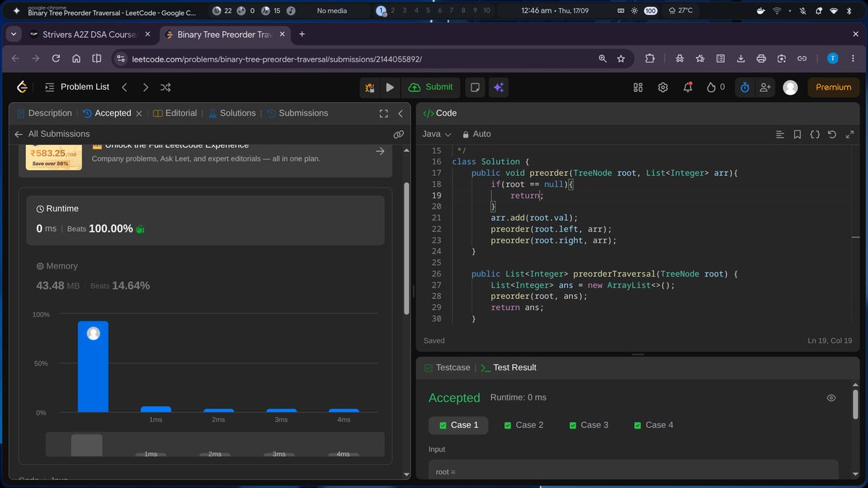The height and width of the screenshot is (488, 868).
Task: Open the Chrome tab search dropdown arrow
Action: point(14,34)
